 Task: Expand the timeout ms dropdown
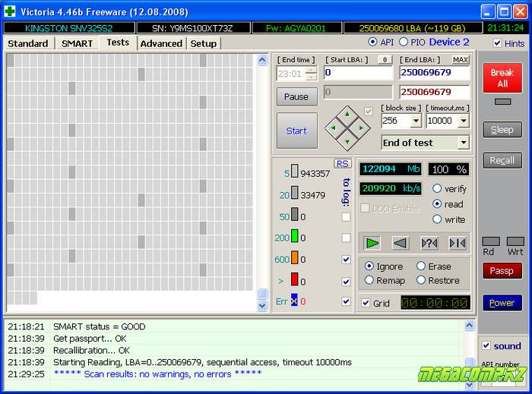click(x=464, y=121)
